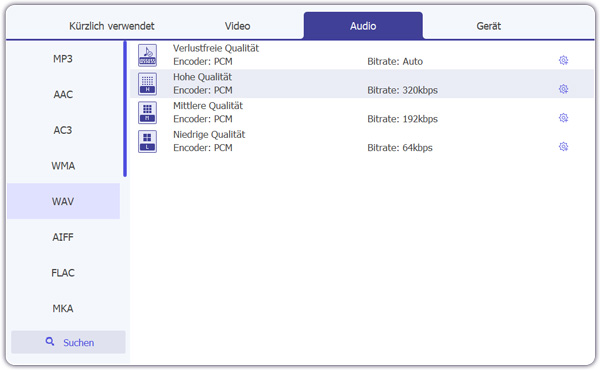Switch to the Kürzlich verwendet tab
The width and height of the screenshot is (600, 370).
pyautogui.click(x=112, y=26)
